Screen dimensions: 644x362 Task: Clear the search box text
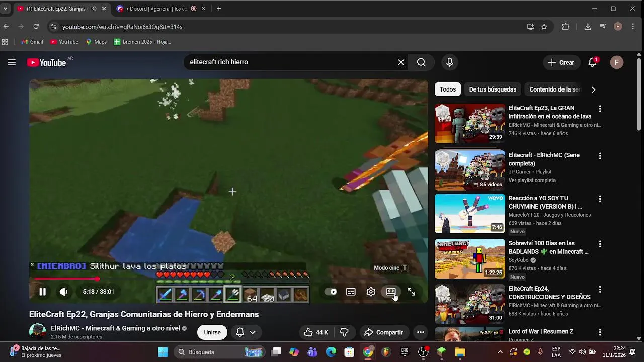[x=401, y=62]
